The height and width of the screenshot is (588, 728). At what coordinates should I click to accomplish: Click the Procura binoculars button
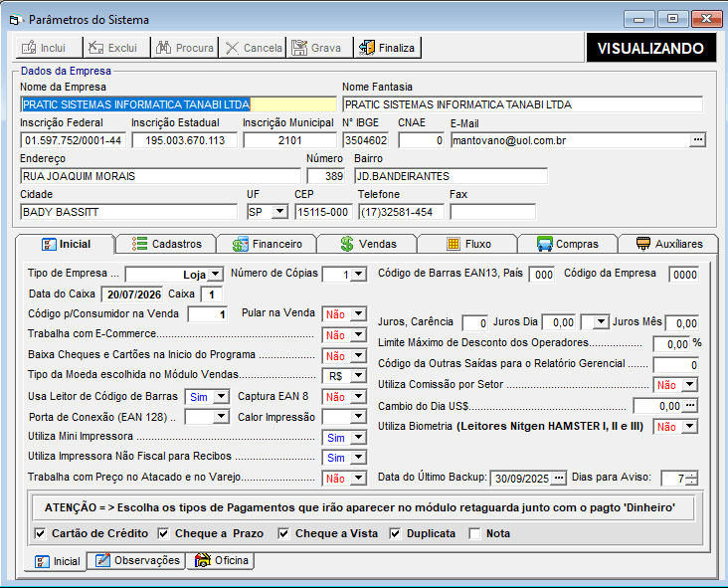pyautogui.click(x=184, y=48)
